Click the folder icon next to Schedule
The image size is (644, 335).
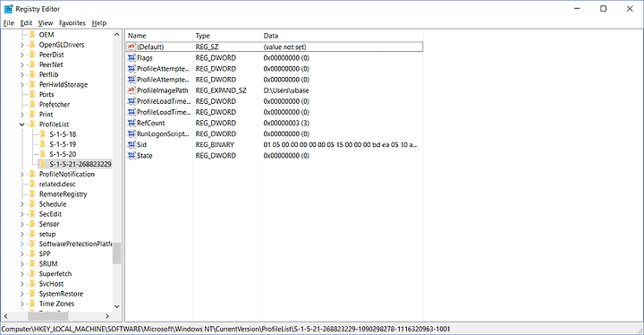tap(32, 204)
